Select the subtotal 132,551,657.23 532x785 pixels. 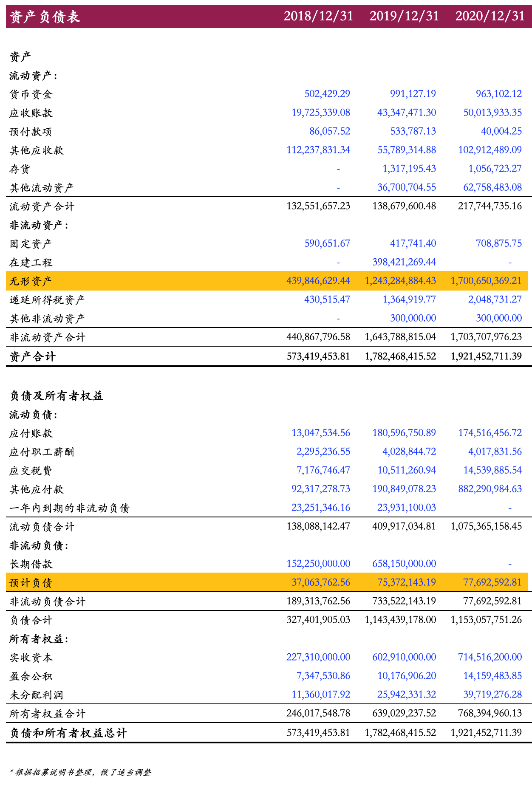point(319,206)
